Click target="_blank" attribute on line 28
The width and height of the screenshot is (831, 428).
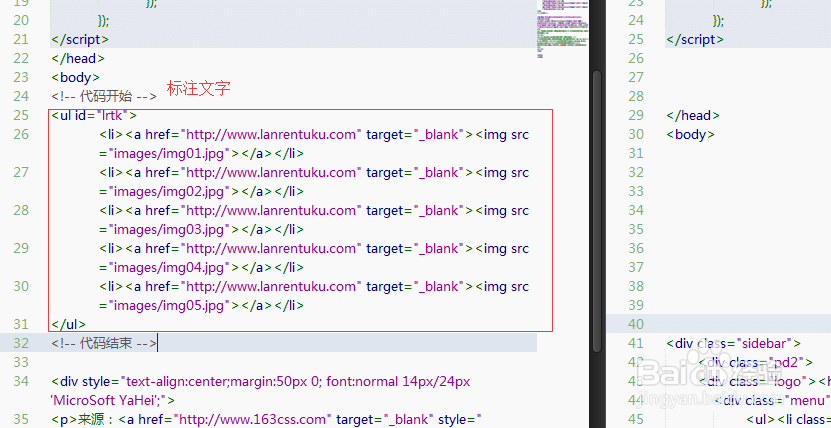[416, 210]
